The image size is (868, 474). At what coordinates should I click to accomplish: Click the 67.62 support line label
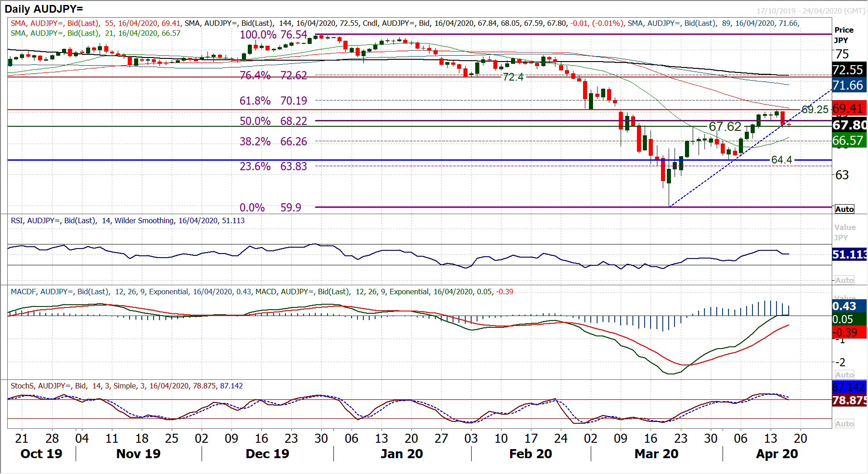[x=725, y=127]
